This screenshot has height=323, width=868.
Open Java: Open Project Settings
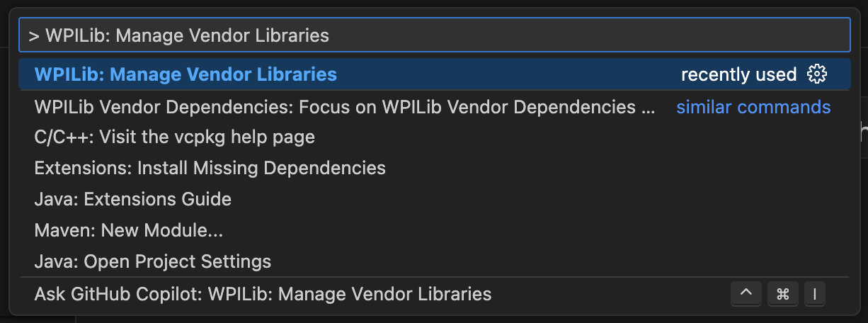(152, 261)
